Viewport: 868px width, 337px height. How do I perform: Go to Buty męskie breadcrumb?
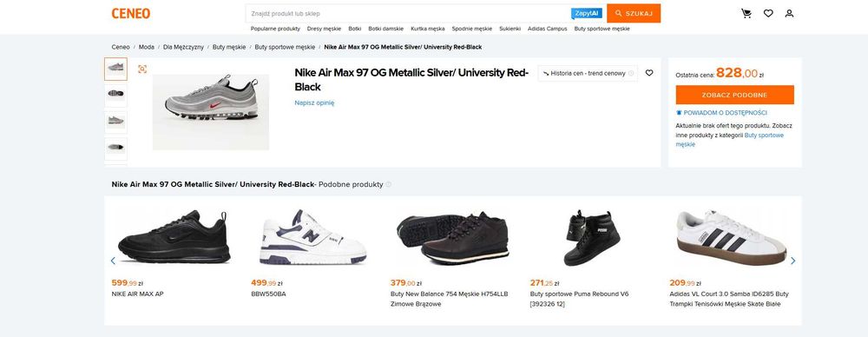click(229, 47)
